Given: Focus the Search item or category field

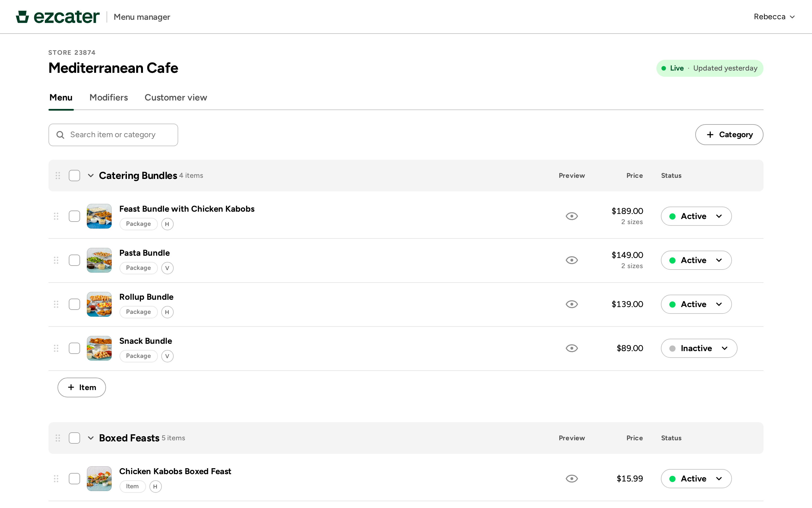Looking at the screenshot, I should (x=113, y=135).
